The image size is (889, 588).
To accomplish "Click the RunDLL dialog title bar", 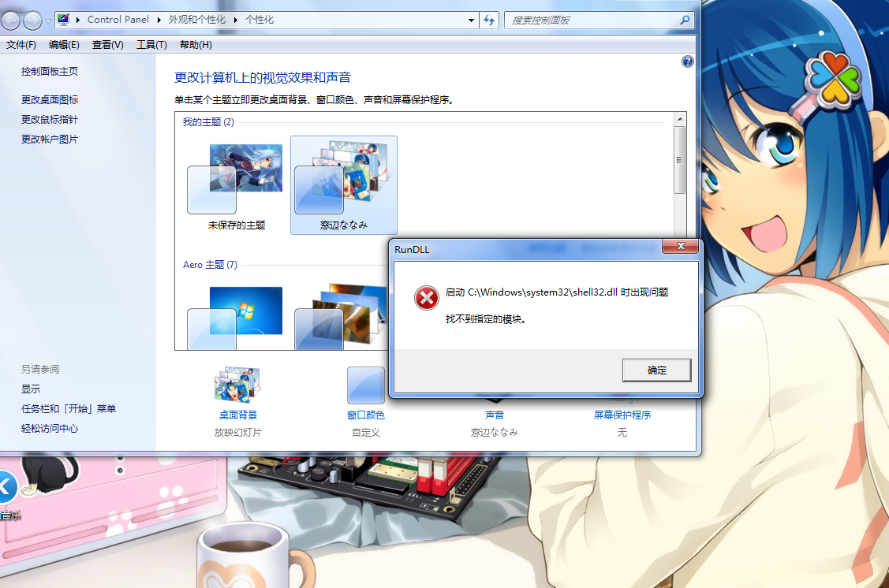I will pyautogui.click(x=527, y=249).
